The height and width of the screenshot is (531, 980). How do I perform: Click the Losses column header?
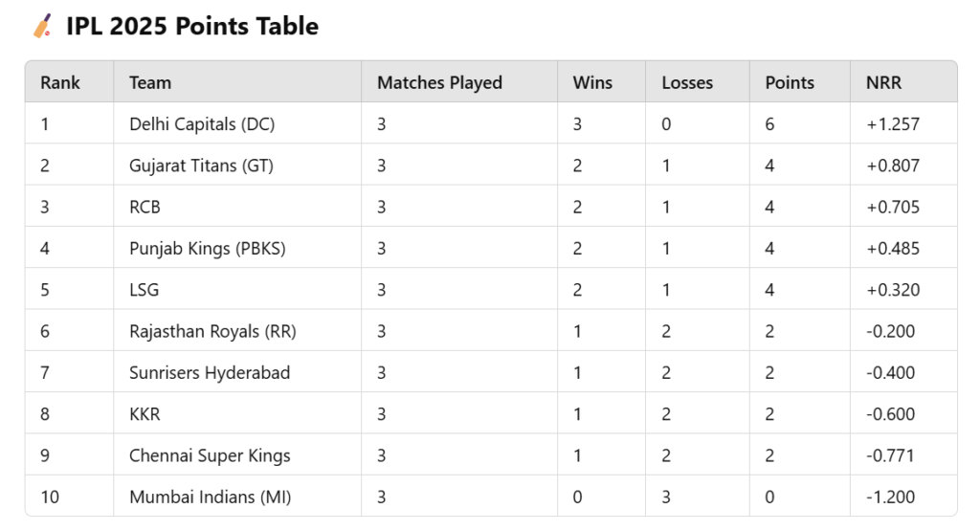click(687, 82)
